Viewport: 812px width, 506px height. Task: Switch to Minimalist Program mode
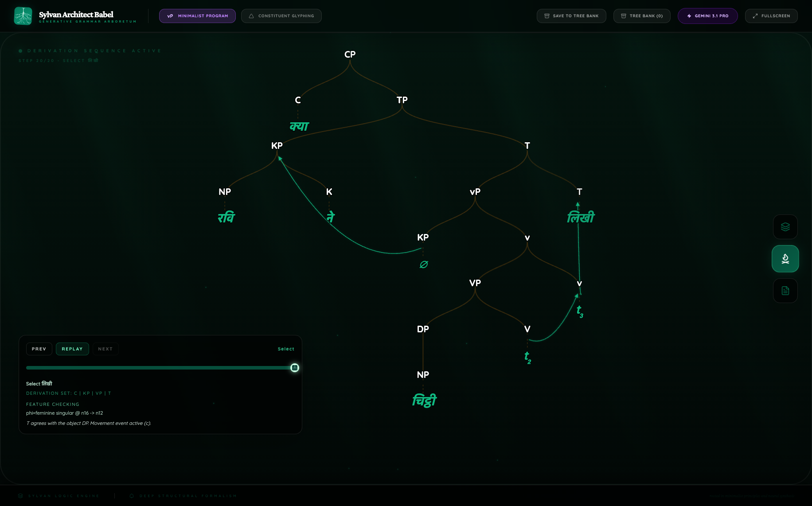pyautogui.click(x=197, y=16)
